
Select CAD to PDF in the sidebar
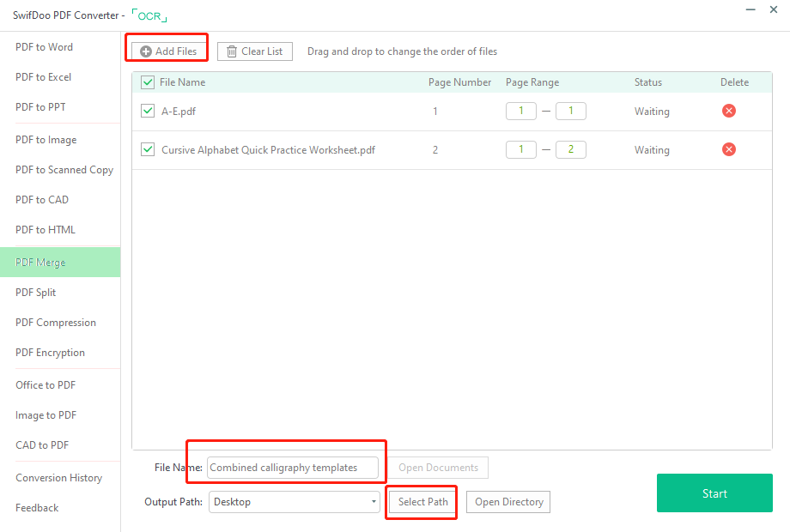pos(42,445)
